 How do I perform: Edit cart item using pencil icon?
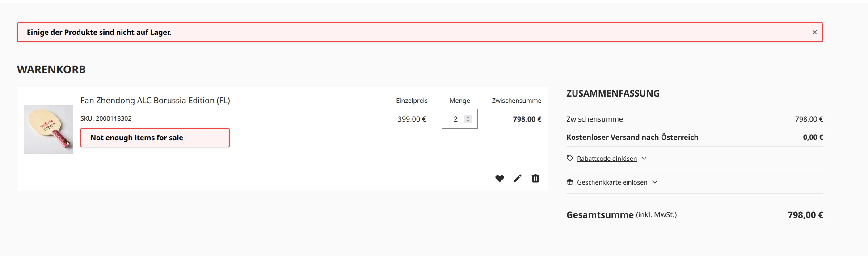coord(518,178)
